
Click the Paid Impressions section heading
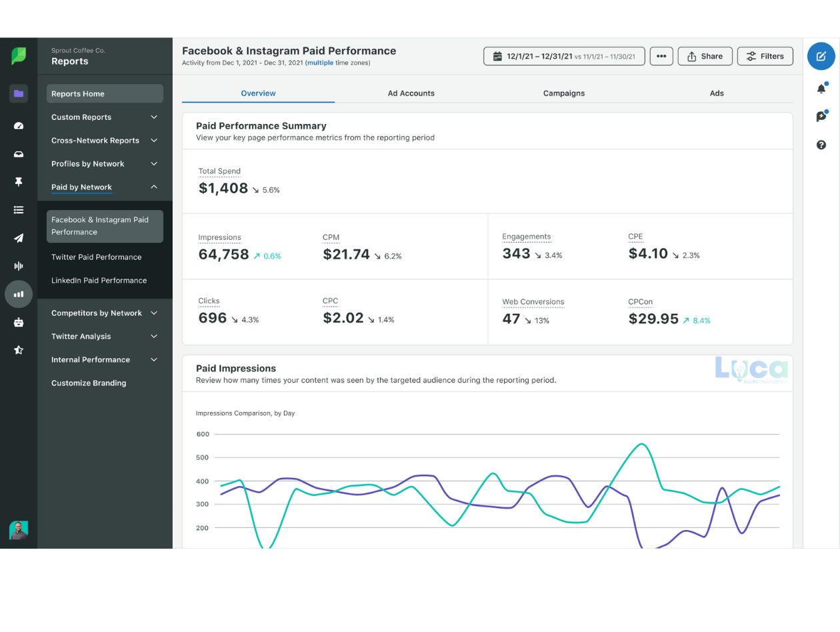point(236,368)
